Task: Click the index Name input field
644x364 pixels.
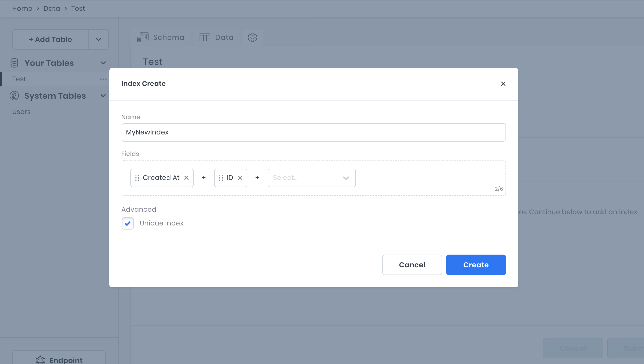Action: pyautogui.click(x=314, y=132)
